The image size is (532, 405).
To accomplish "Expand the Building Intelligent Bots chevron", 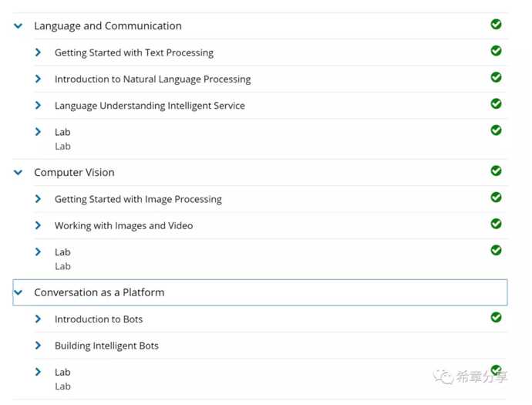I will 38,346.
